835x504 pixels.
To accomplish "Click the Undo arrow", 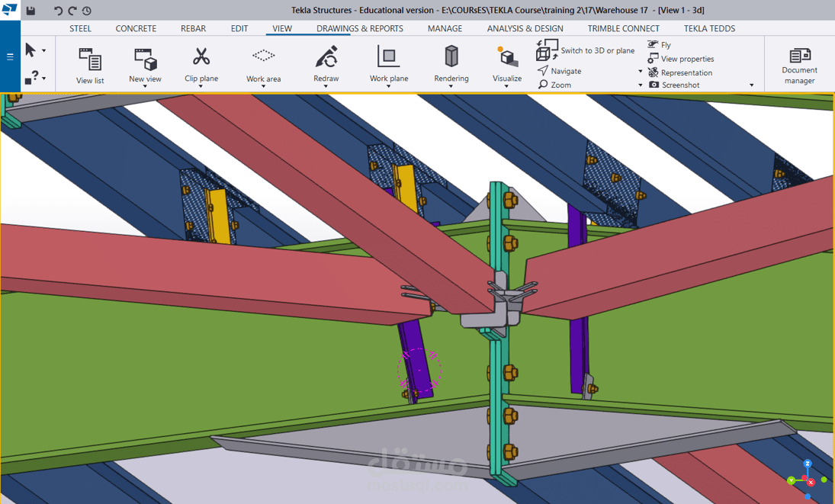I will tap(58, 11).
